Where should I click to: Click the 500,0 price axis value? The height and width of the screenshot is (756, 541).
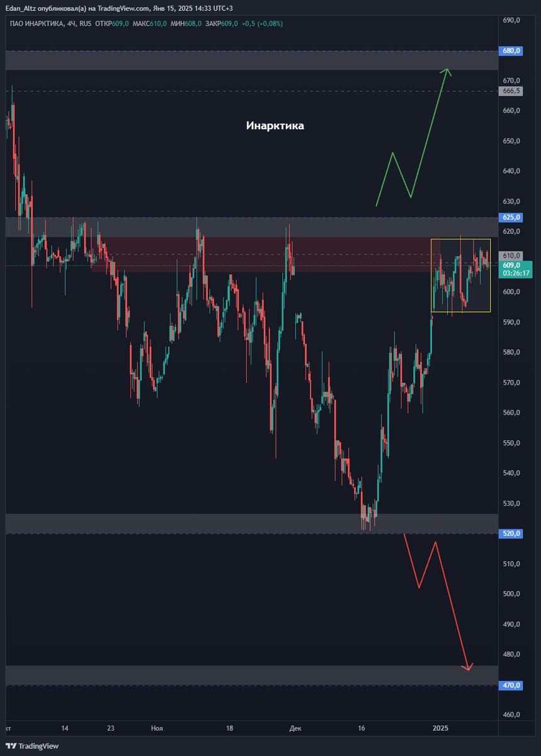tap(511, 594)
